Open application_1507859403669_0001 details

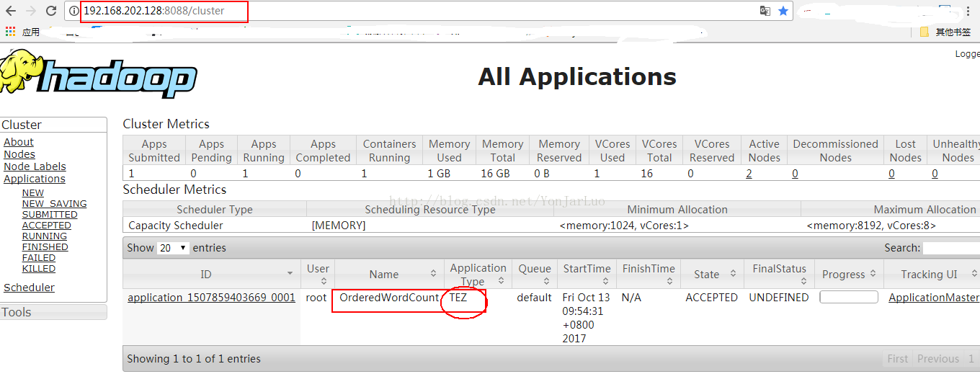(212, 298)
